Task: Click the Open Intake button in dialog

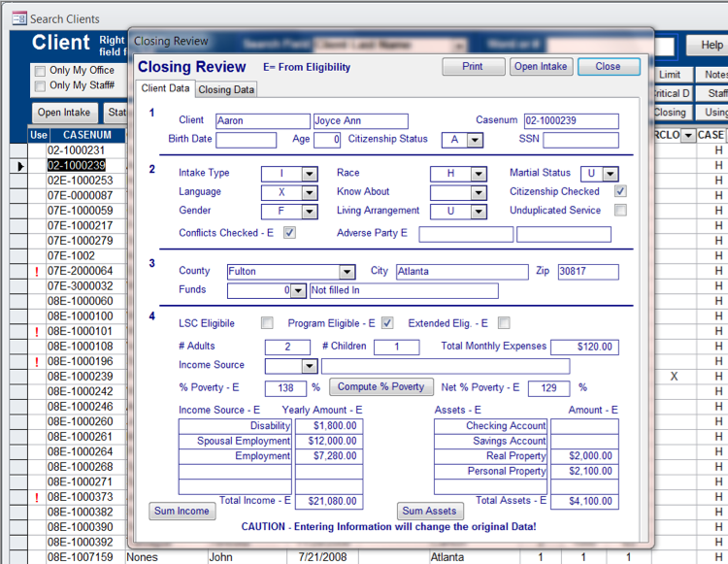Action: point(541,67)
